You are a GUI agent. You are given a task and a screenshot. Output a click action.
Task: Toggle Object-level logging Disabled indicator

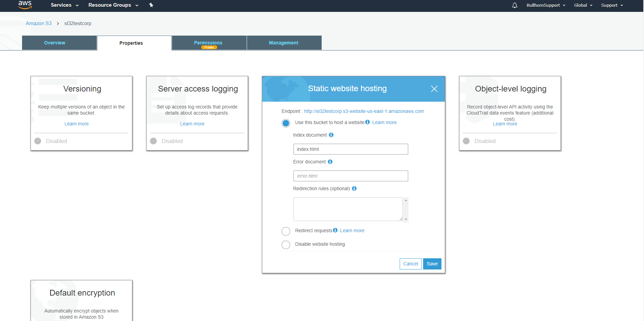point(466,141)
